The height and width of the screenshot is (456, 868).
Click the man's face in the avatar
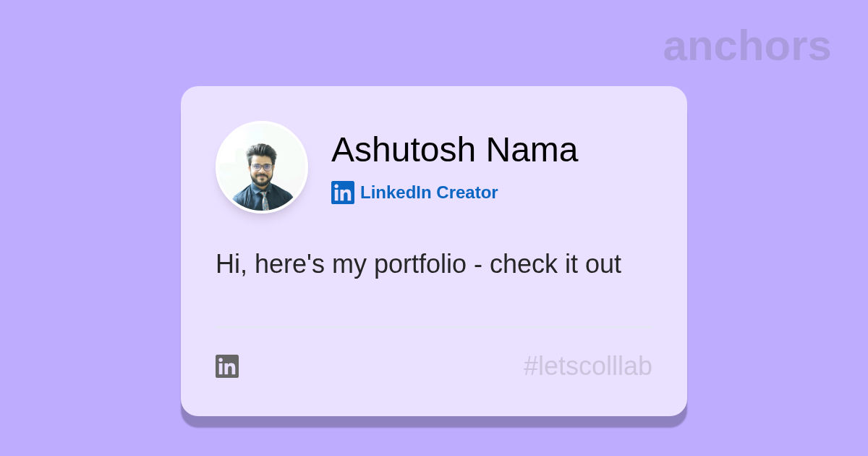click(261, 166)
